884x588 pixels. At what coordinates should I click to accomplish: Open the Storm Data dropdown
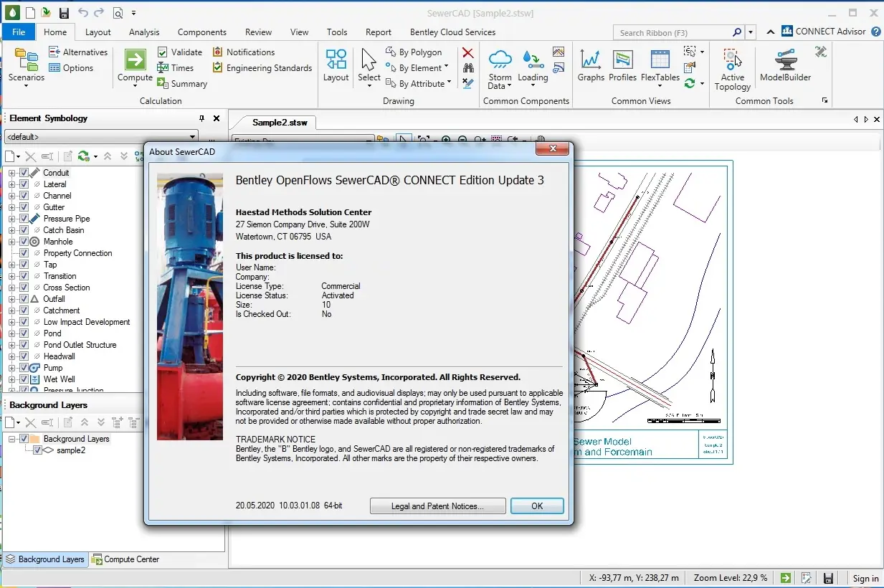(x=500, y=70)
